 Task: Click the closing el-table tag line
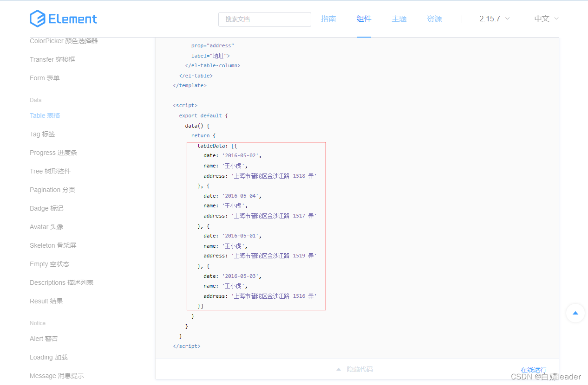coord(196,76)
